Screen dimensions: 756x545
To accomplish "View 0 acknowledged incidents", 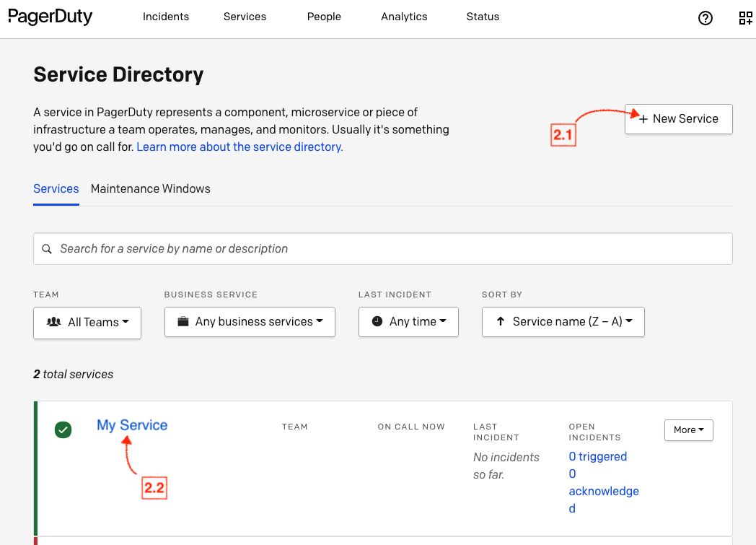I will click(604, 491).
